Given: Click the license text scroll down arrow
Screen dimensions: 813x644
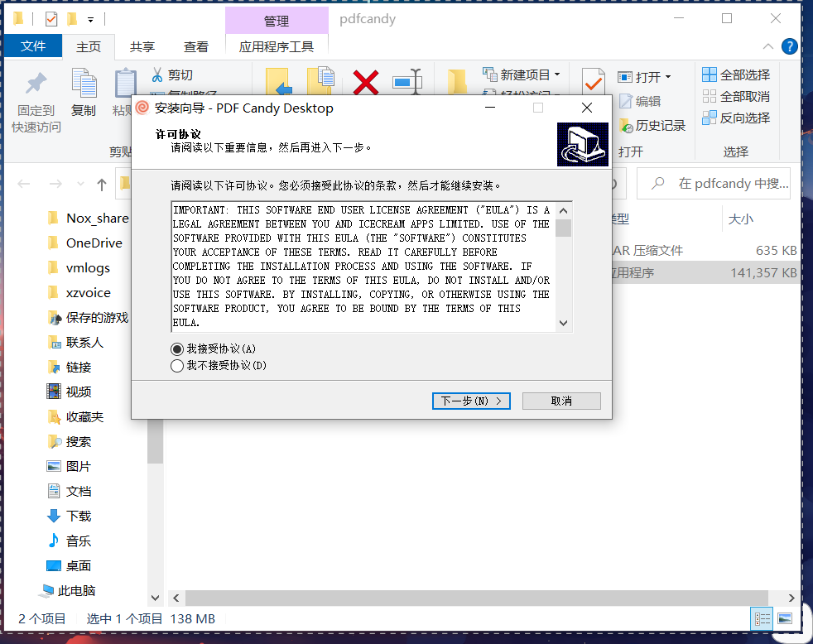Looking at the screenshot, I should [564, 323].
